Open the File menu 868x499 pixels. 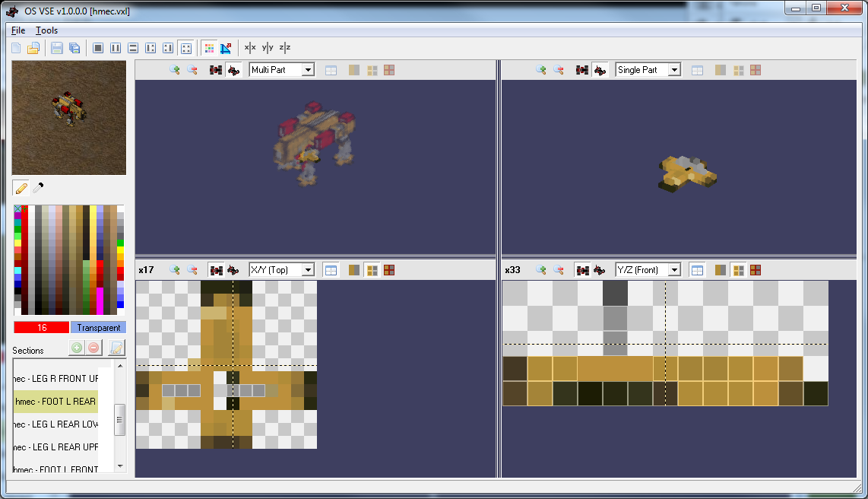(17, 30)
